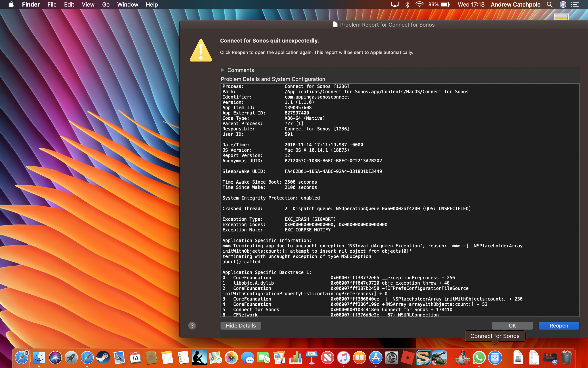Open Contacts book in Dock

[151, 358]
